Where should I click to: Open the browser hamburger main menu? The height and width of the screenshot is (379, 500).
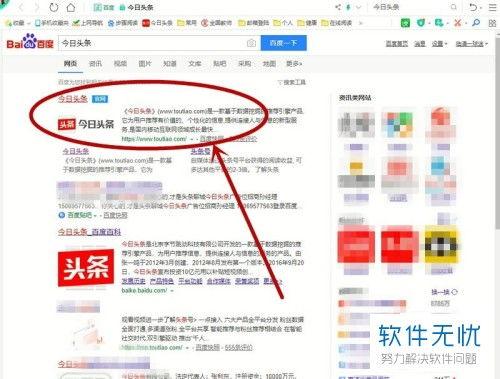click(x=492, y=7)
